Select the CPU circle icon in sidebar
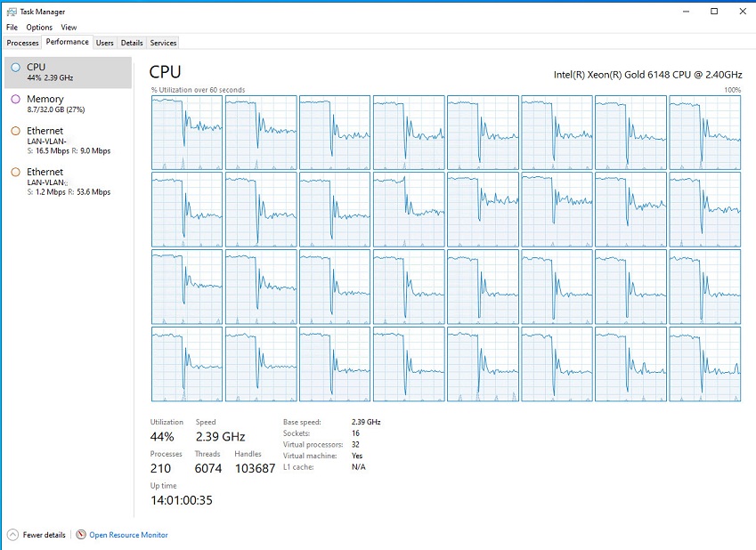 click(x=15, y=67)
